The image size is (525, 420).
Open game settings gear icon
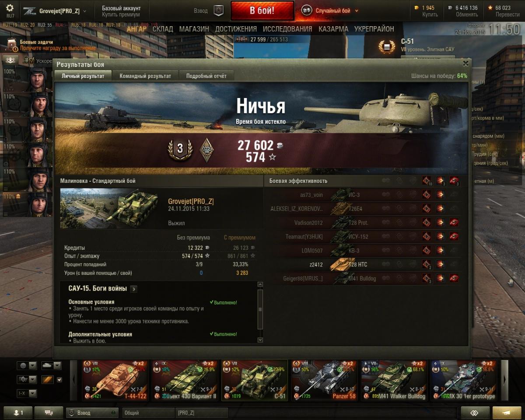(x=10, y=8)
